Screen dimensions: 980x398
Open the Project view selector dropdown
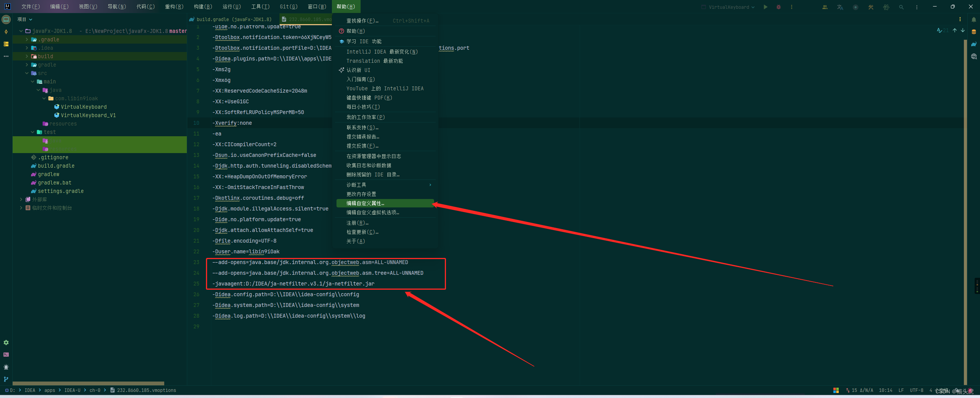(25, 19)
